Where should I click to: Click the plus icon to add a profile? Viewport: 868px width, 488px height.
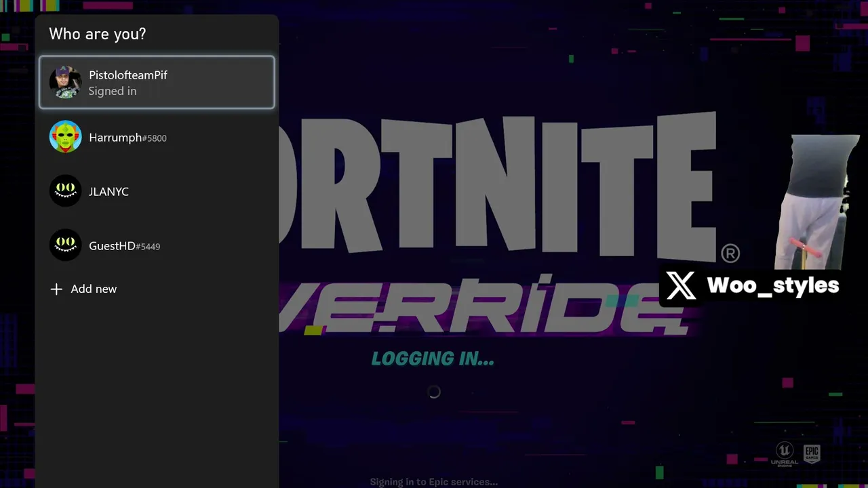(x=56, y=289)
